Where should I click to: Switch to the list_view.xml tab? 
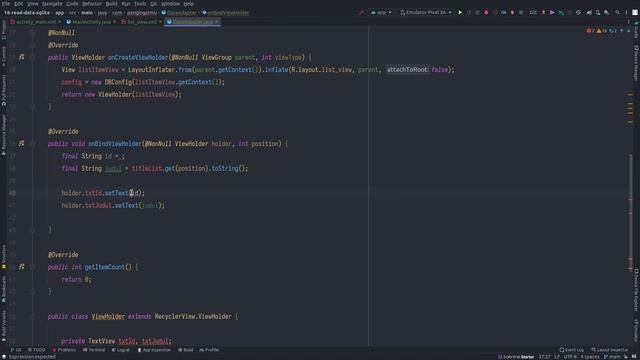click(x=141, y=22)
